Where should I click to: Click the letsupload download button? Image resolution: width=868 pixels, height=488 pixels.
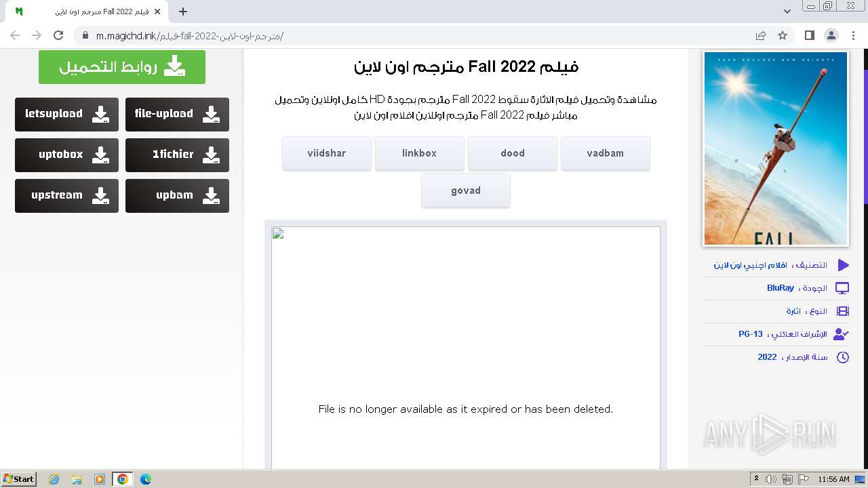pyautogui.click(x=66, y=114)
